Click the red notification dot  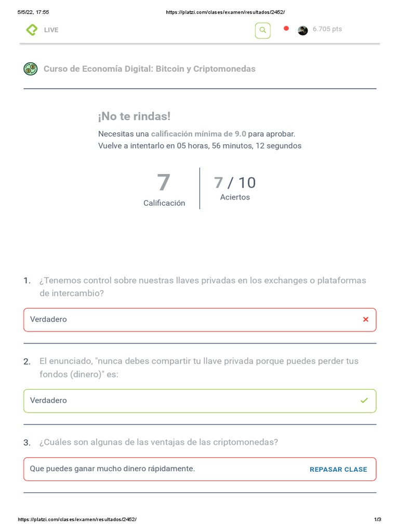coord(286,29)
